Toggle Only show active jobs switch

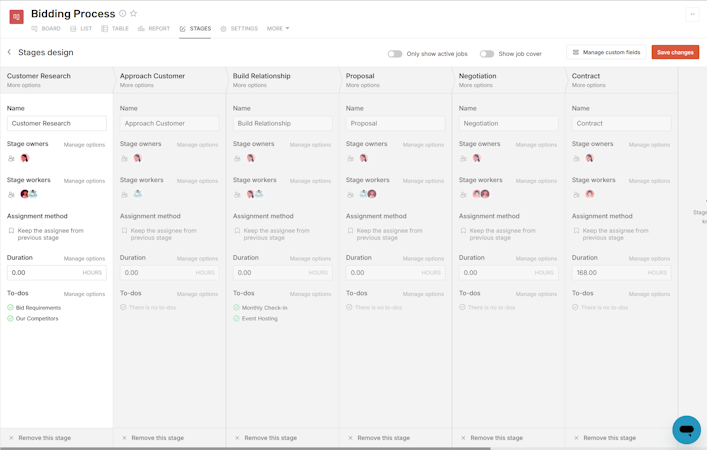pos(395,53)
